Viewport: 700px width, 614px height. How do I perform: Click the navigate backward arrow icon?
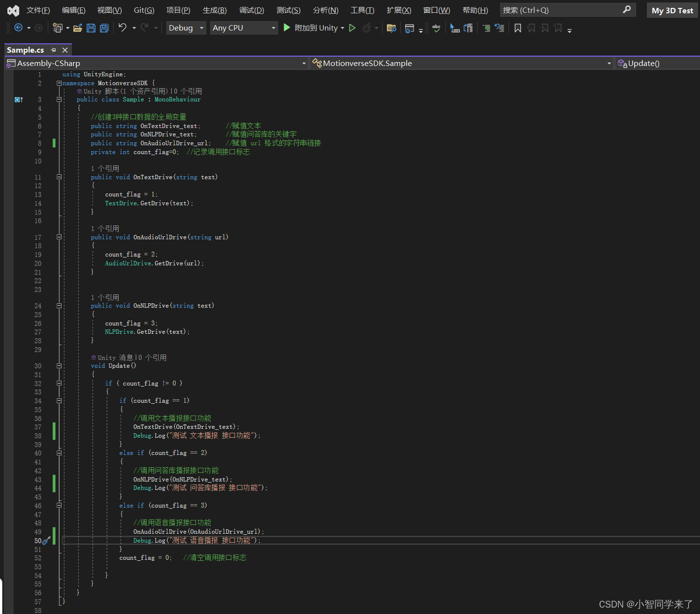(18, 28)
